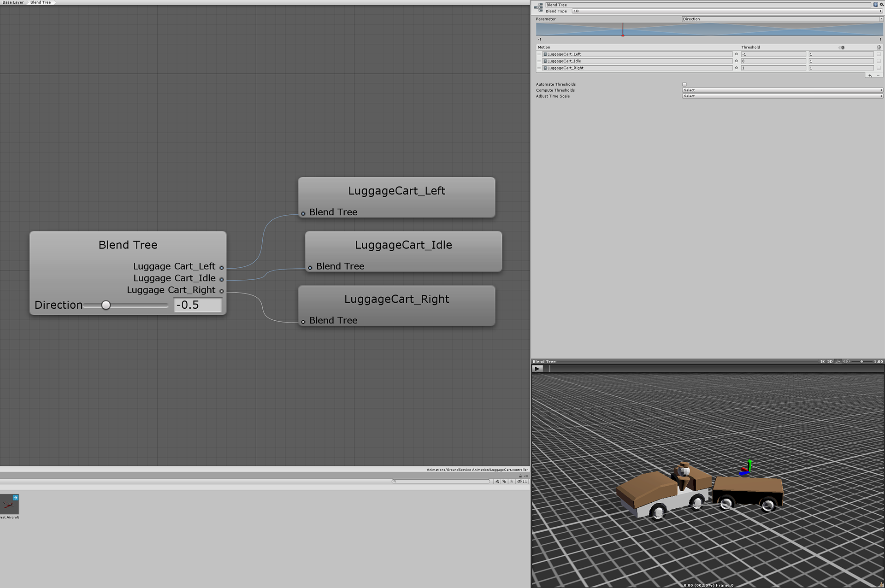Click the threshold field of LuggageCart_Right
885x588 pixels.
773,68
